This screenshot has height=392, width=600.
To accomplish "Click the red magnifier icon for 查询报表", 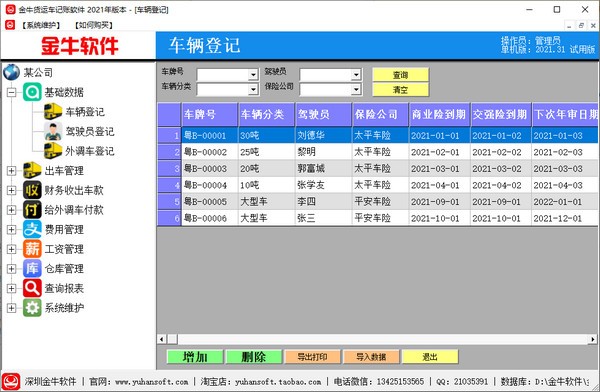I will [x=32, y=288].
